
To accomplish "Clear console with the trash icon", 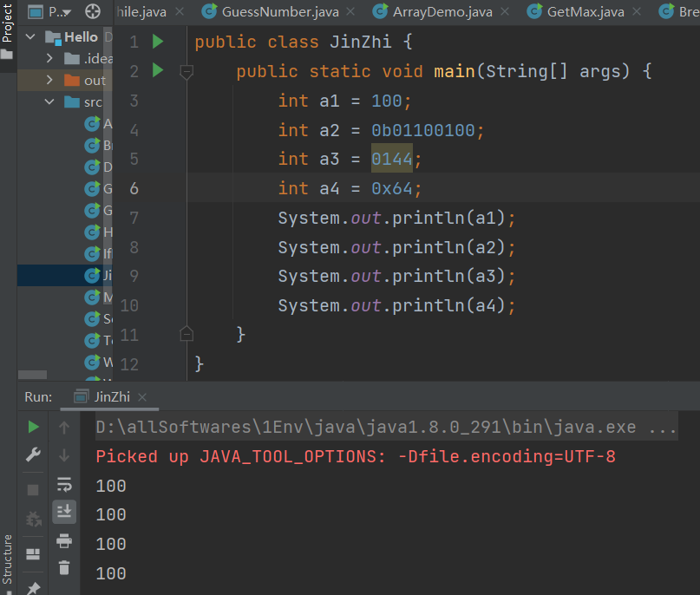I will [64, 568].
